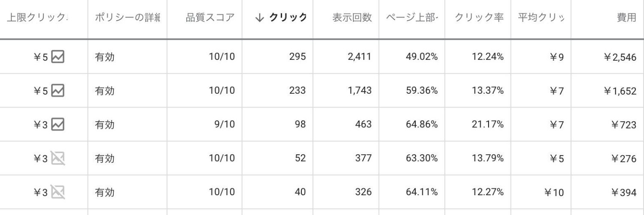
Task: Sort by 費用 column header
Action: pos(626,18)
